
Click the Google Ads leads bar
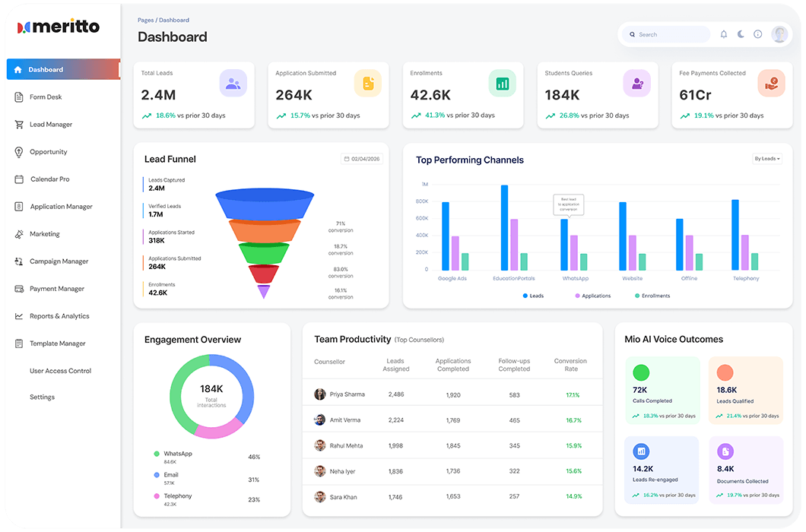pos(445,236)
